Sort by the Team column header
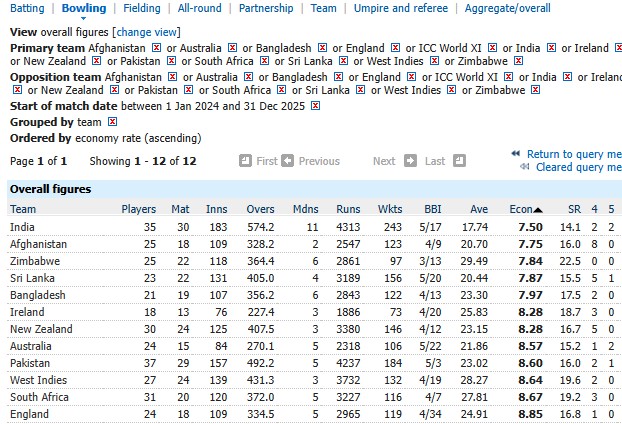This screenshot has width=622, height=424. pyautogui.click(x=23, y=209)
